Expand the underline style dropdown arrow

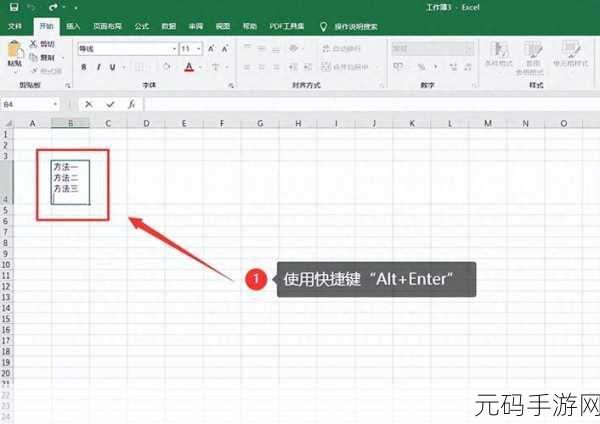coord(124,67)
